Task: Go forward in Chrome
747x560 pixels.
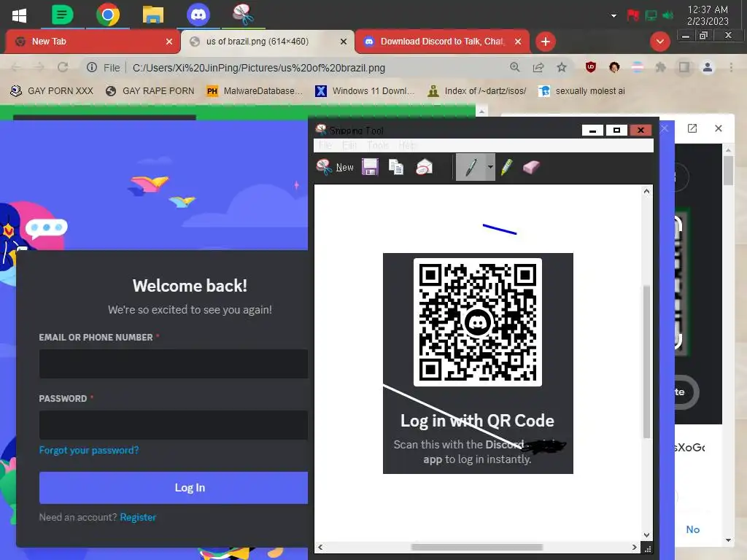Action: pyautogui.click(x=39, y=68)
